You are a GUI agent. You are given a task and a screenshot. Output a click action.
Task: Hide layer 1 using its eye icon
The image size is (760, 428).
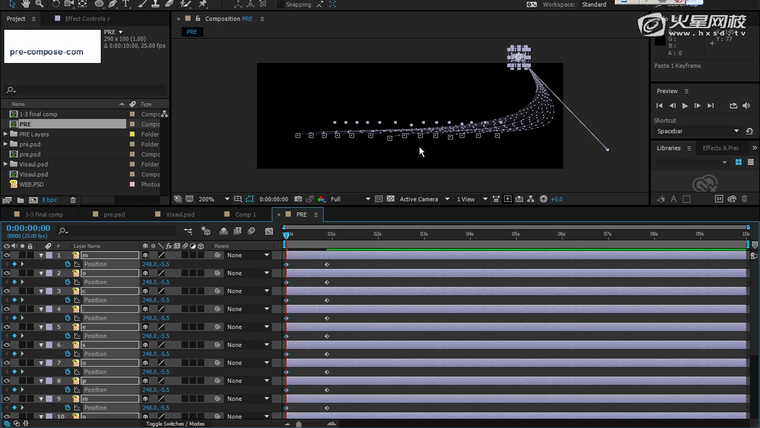point(6,256)
